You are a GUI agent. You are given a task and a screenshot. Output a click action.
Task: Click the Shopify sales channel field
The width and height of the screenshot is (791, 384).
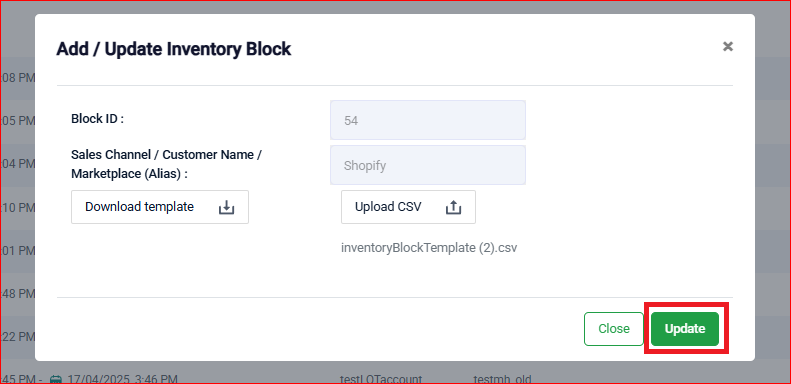point(428,165)
